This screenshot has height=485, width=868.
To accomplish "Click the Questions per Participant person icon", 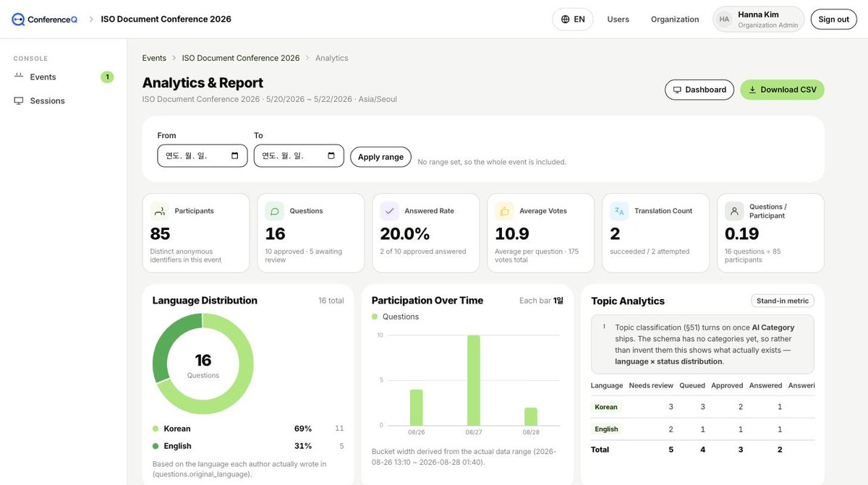I will (734, 211).
